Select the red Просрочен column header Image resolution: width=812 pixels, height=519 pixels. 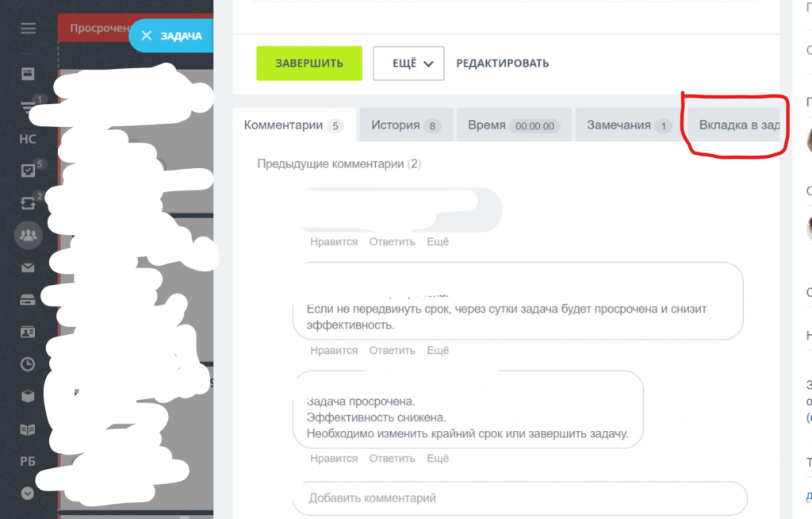[x=95, y=28]
